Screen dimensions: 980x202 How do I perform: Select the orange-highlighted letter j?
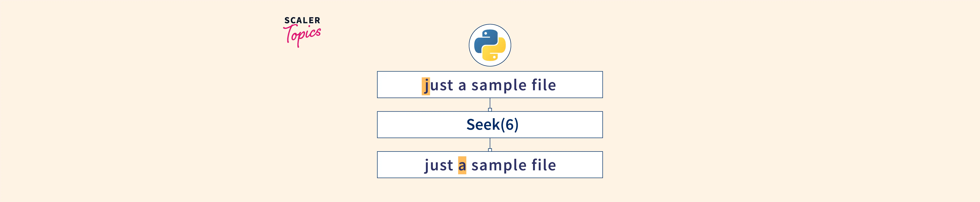(x=426, y=86)
